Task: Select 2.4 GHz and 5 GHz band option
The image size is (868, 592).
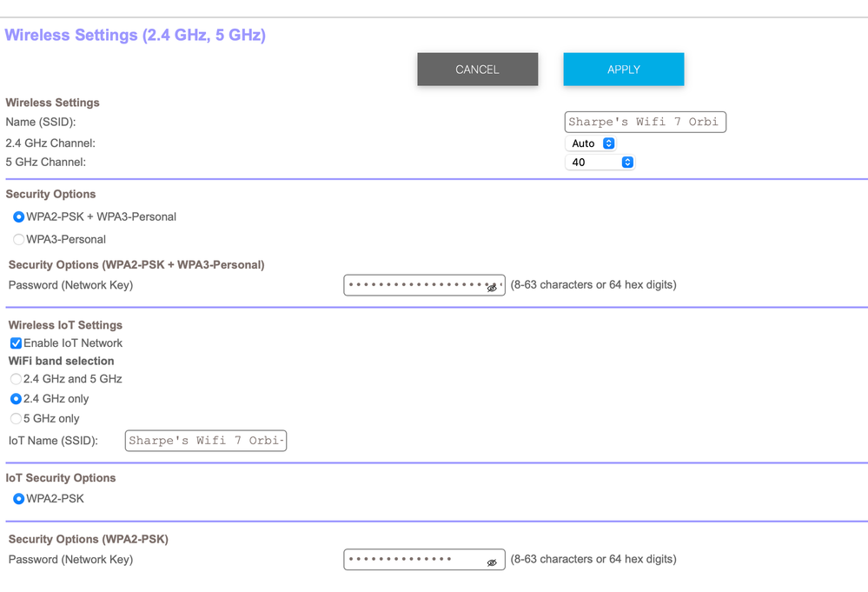Action: pyautogui.click(x=15, y=379)
